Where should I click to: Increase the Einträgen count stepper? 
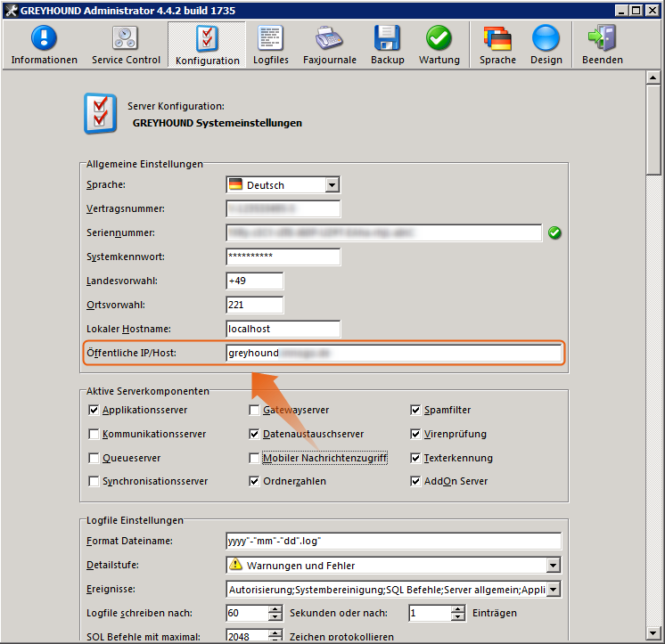coord(457,609)
